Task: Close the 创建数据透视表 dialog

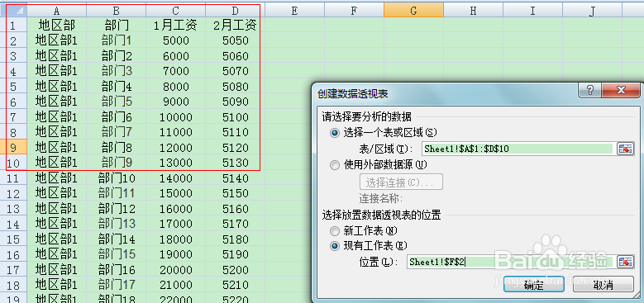Action: pos(621,90)
